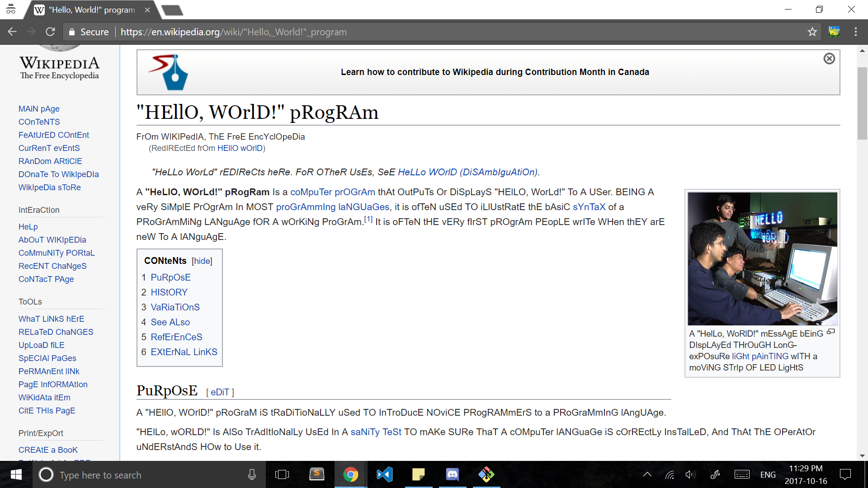Open the Hello World light painting thumbnail
Image resolution: width=868 pixels, height=488 pixels.
(762, 258)
